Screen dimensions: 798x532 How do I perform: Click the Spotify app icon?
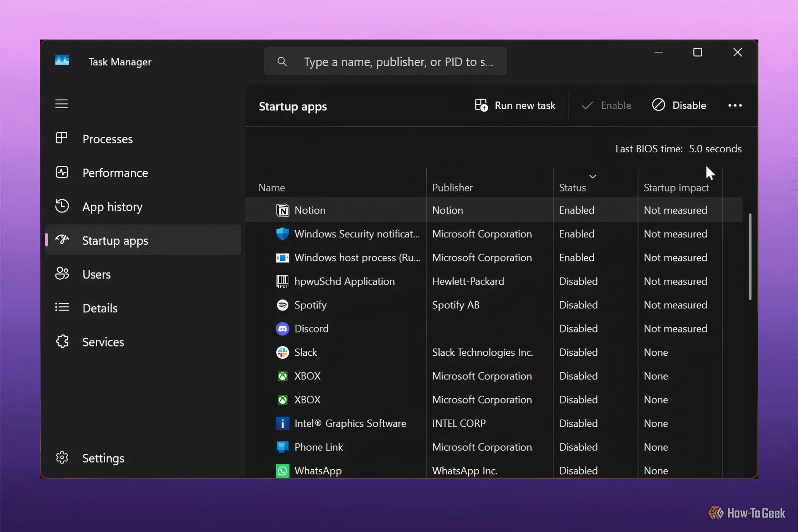pyautogui.click(x=282, y=305)
